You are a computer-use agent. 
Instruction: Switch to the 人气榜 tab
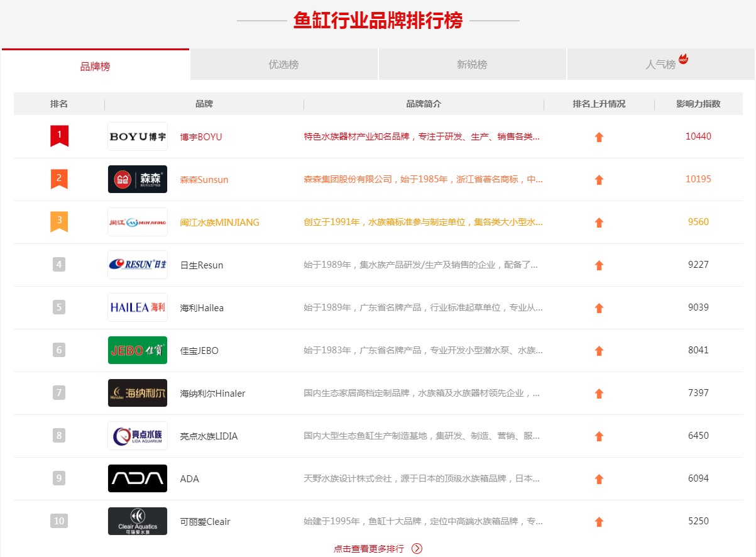pos(660,64)
